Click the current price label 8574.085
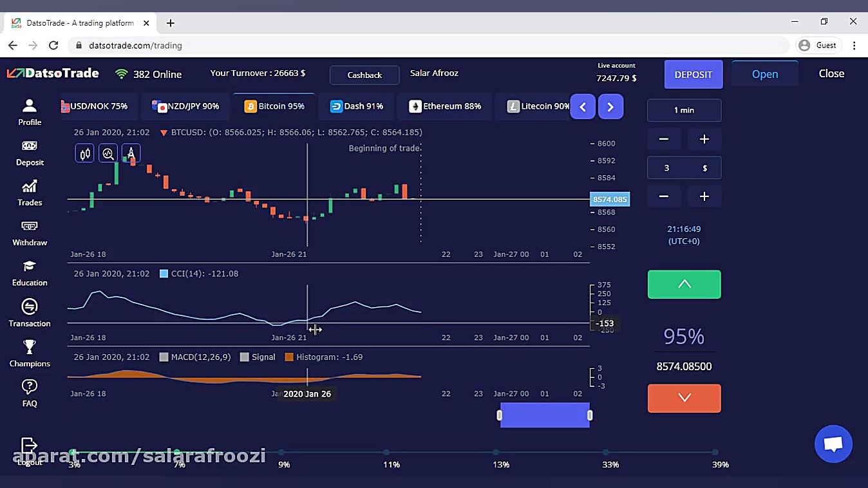 pyautogui.click(x=610, y=200)
